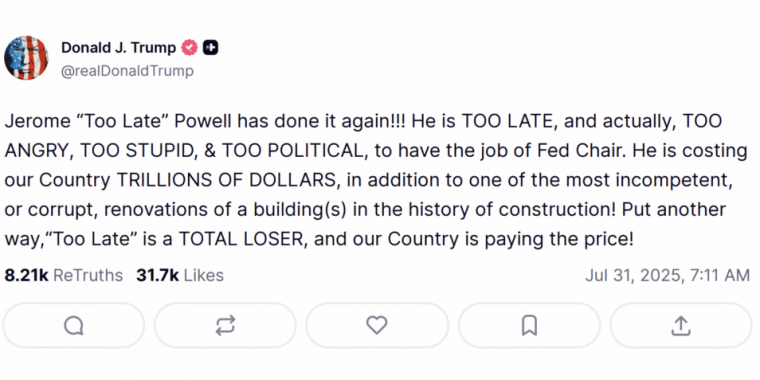This screenshot has width=760, height=380.
Task: Like the post with the heart icon
Action: pyautogui.click(x=377, y=325)
